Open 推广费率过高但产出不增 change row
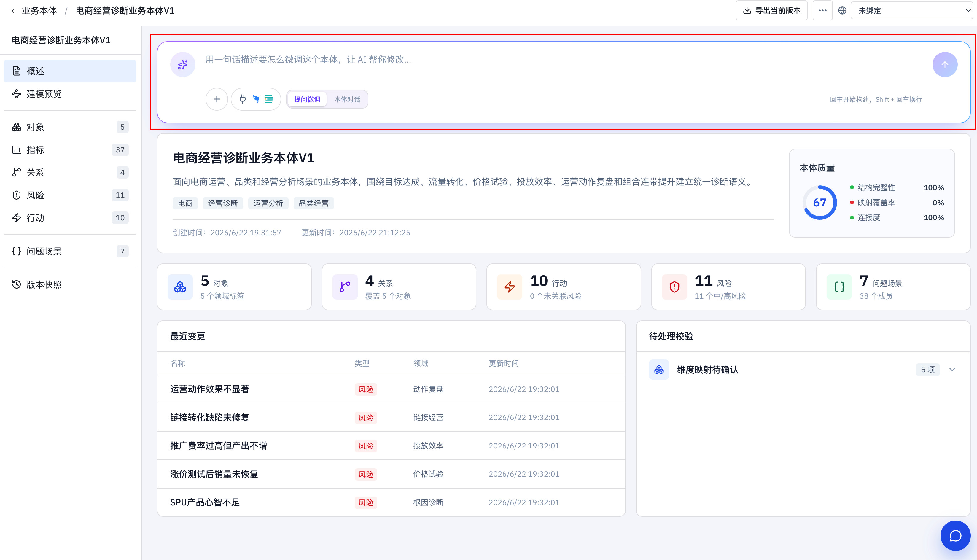Screen dimensions: 977x560 [x=391, y=446]
